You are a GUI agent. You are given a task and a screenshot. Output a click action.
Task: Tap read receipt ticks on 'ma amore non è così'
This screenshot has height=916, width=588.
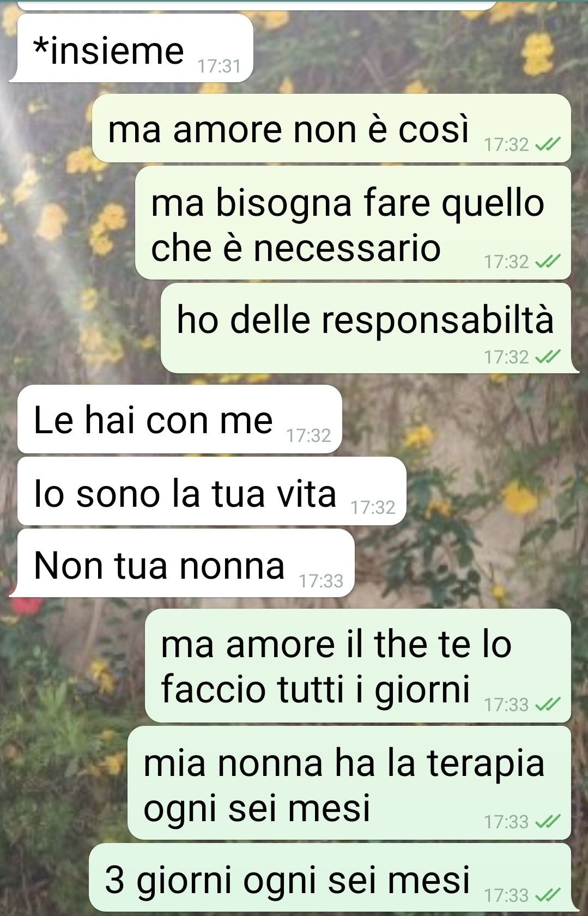pyautogui.click(x=548, y=145)
